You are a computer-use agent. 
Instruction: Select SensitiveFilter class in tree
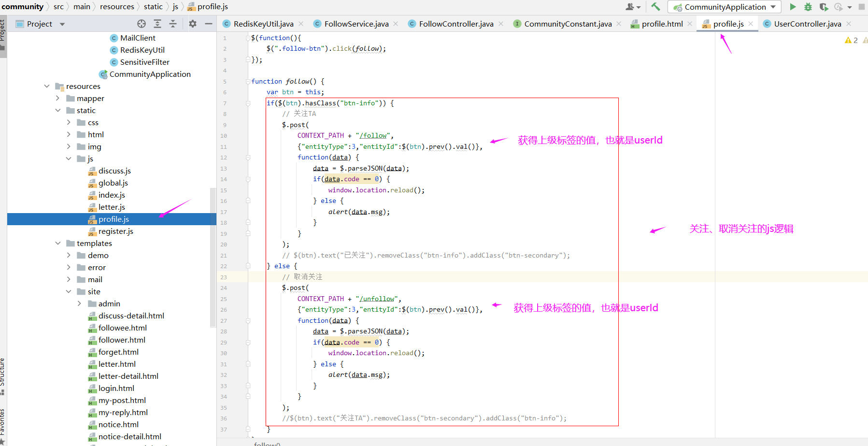click(145, 62)
